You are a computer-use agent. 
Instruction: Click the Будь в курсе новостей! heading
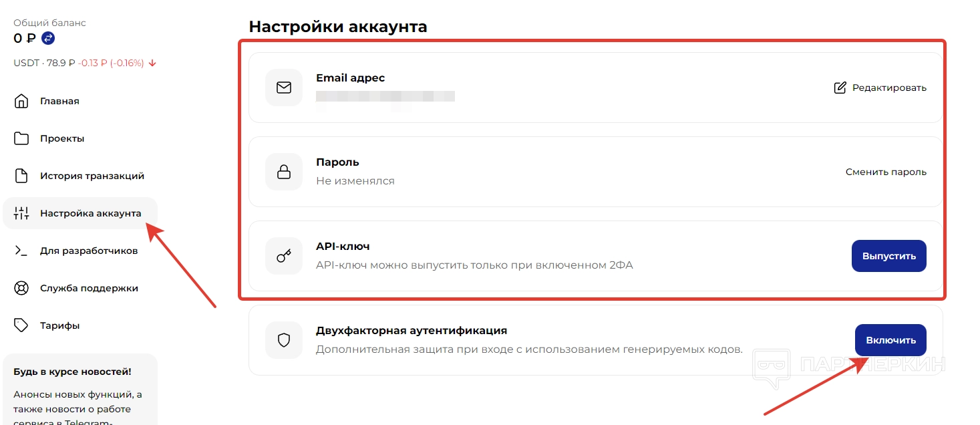[x=72, y=372]
